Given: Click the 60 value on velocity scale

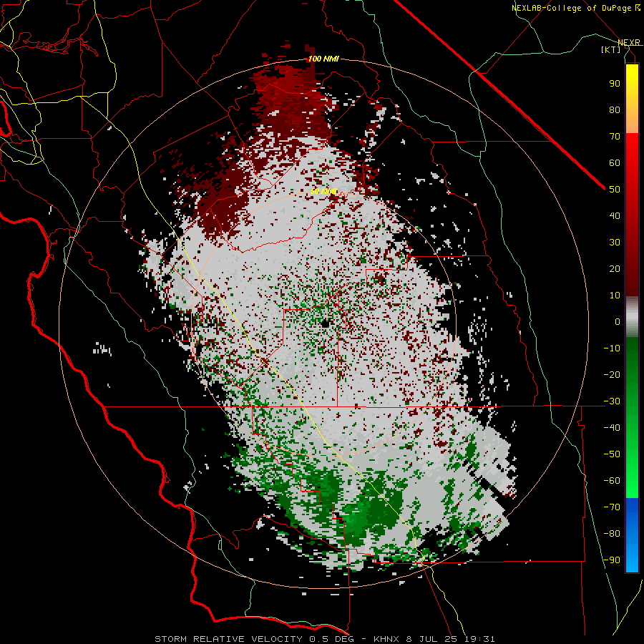Looking at the screenshot, I should point(615,162).
